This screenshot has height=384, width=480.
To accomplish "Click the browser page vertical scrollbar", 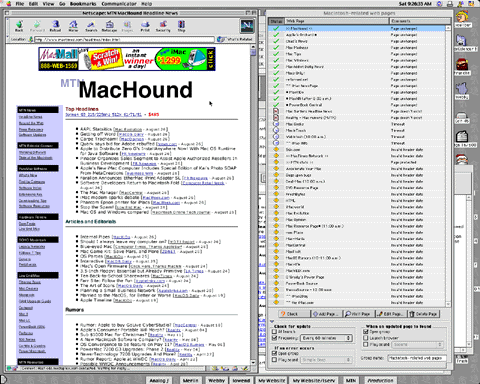I will point(253,205).
